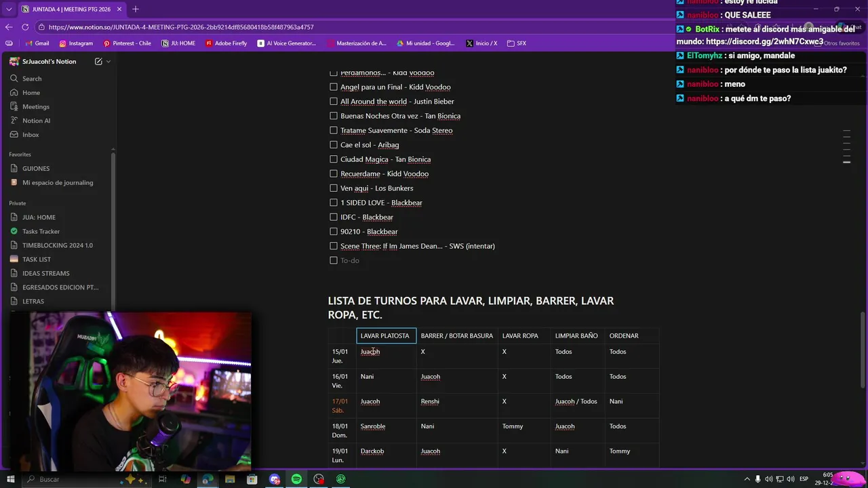The width and height of the screenshot is (868, 488).
Task: Click the browser address bar URL
Action: tap(181, 27)
